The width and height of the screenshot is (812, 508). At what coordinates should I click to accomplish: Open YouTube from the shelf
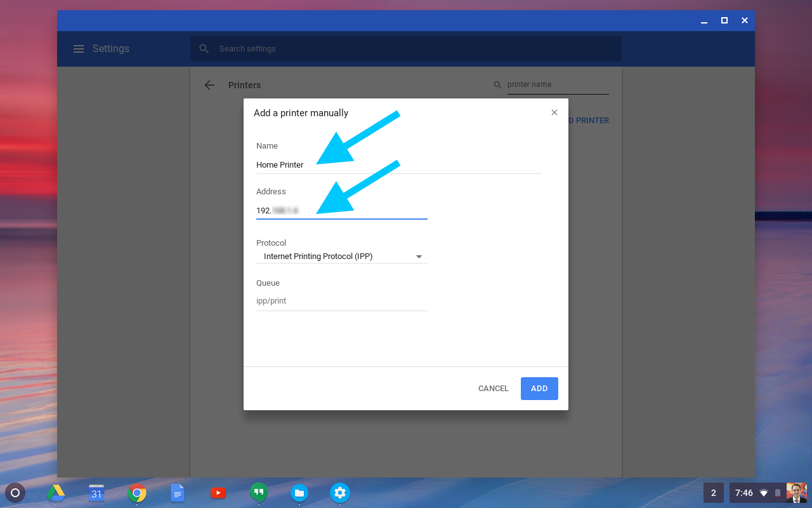pyautogui.click(x=218, y=493)
